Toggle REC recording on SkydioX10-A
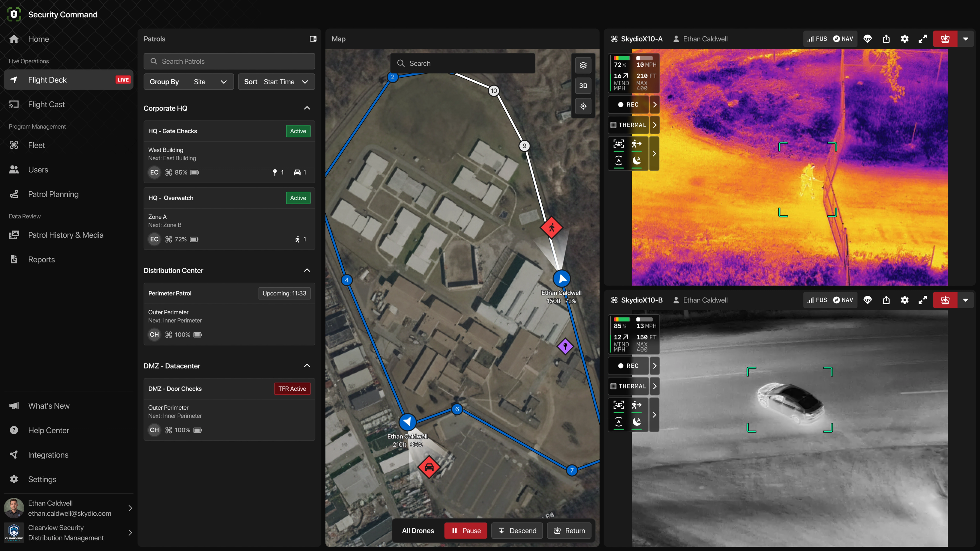 [629, 104]
